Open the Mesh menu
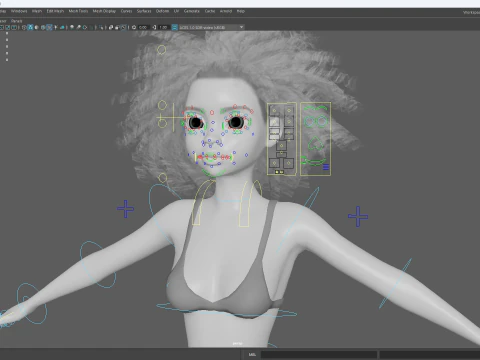 [37, 11]
